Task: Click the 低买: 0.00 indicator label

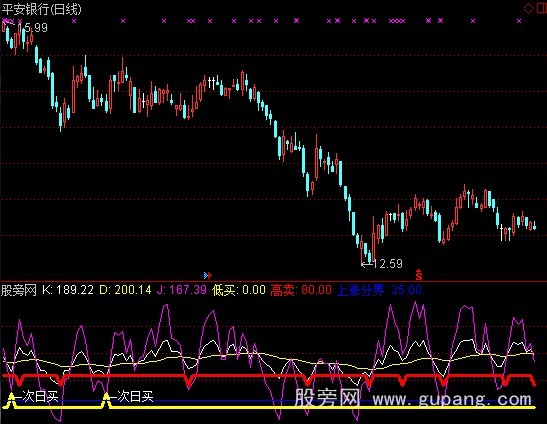Action: click(x=239, y=290)
